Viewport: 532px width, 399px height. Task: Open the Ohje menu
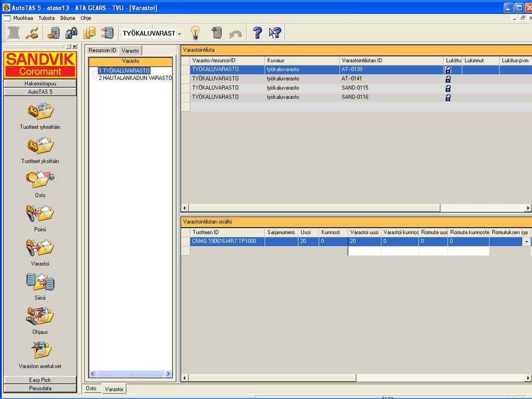click(x=86, y=18)
